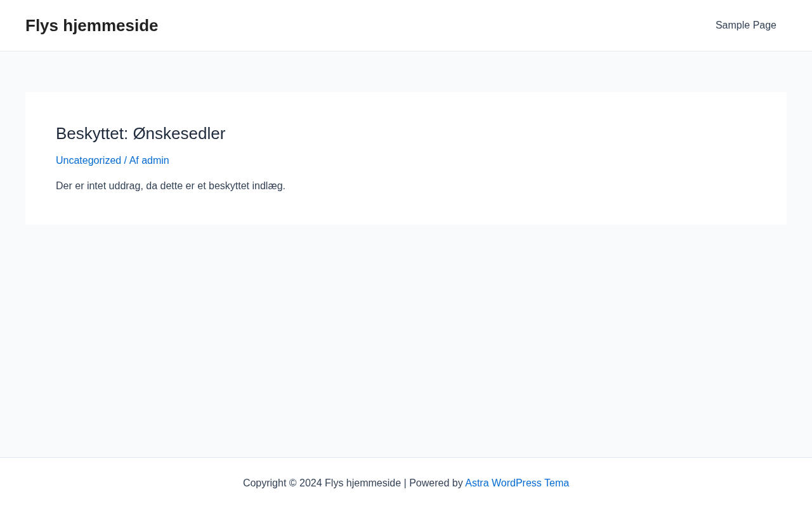Click the word WordPress in the footer link
This screenshot has width=812, height=508.
516,483
